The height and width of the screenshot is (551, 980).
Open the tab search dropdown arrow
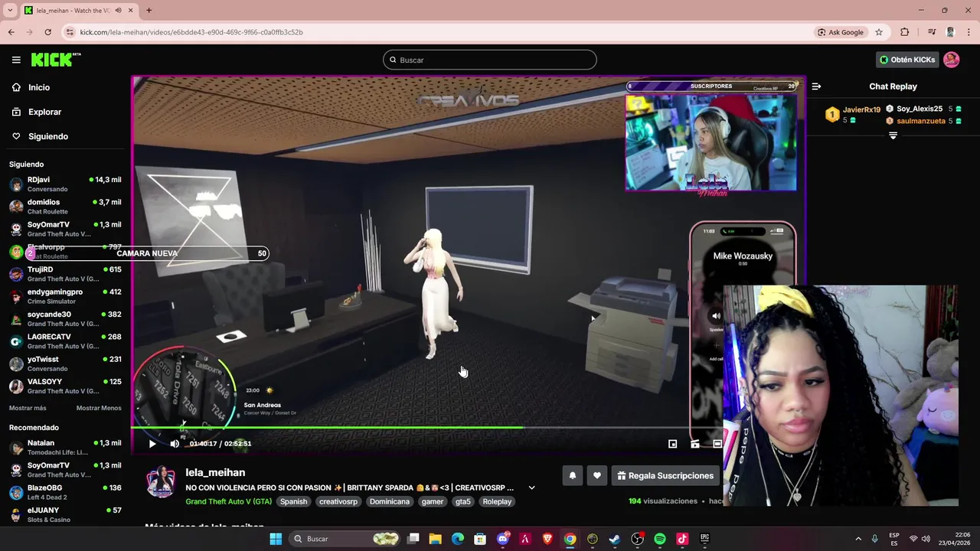pyautogui.click(x=10, y=11)
